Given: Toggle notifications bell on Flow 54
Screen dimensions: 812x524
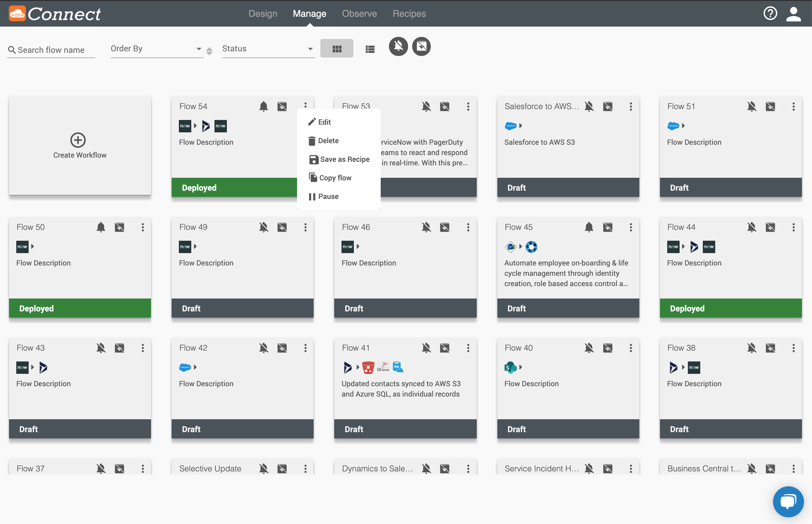Looking at the screenshot, I should coord(264,107).
